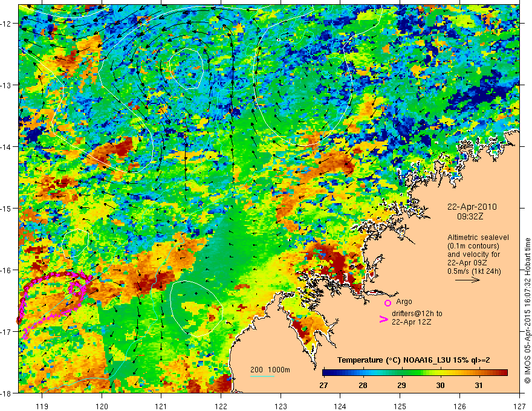Click the longitude axis label 120
The height and width of the screenshot is (411, 532).
click(x=102, y=407)
